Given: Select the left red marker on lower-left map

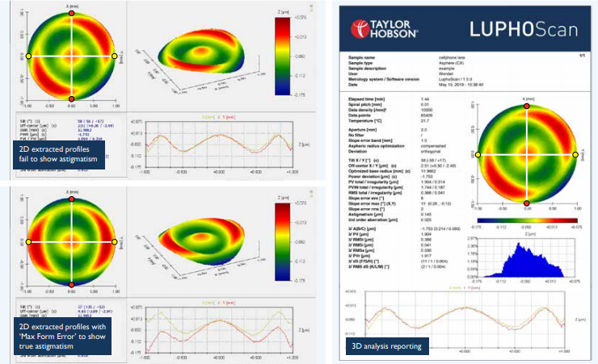Looking at the screenshot, I should tap(28, 241).
